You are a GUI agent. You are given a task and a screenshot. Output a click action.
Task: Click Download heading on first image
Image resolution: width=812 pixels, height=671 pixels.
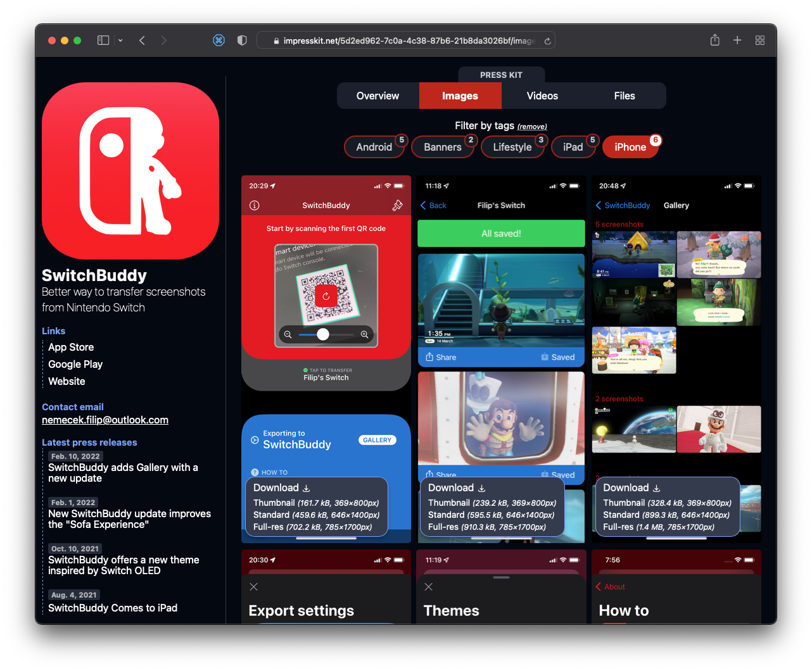pos(282,487)
